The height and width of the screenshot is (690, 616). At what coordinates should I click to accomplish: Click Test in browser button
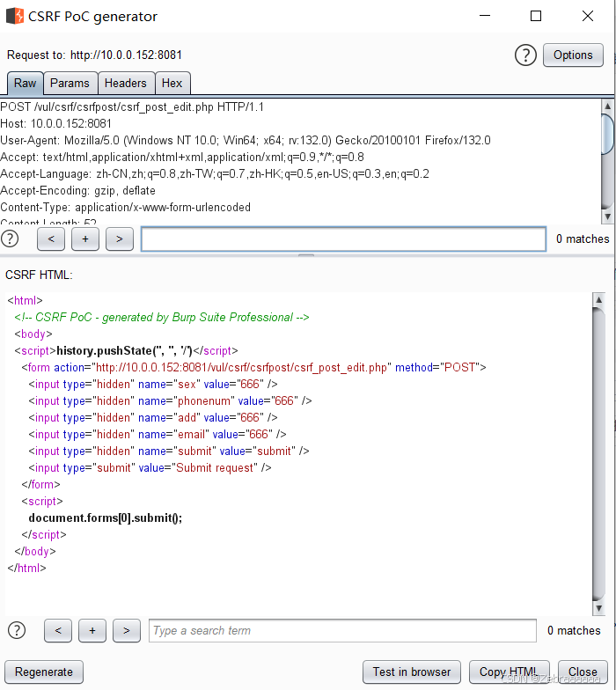(412, 672)
